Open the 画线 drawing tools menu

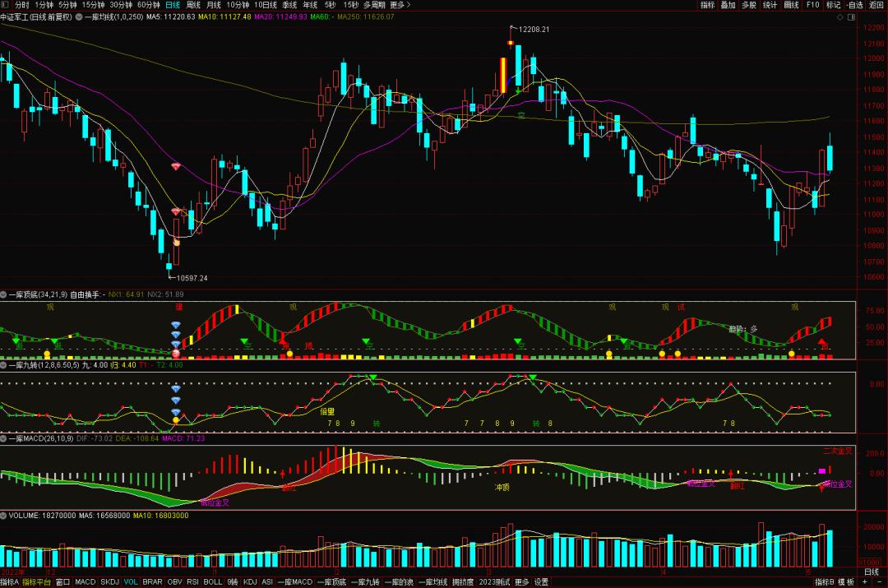[791, 5]
